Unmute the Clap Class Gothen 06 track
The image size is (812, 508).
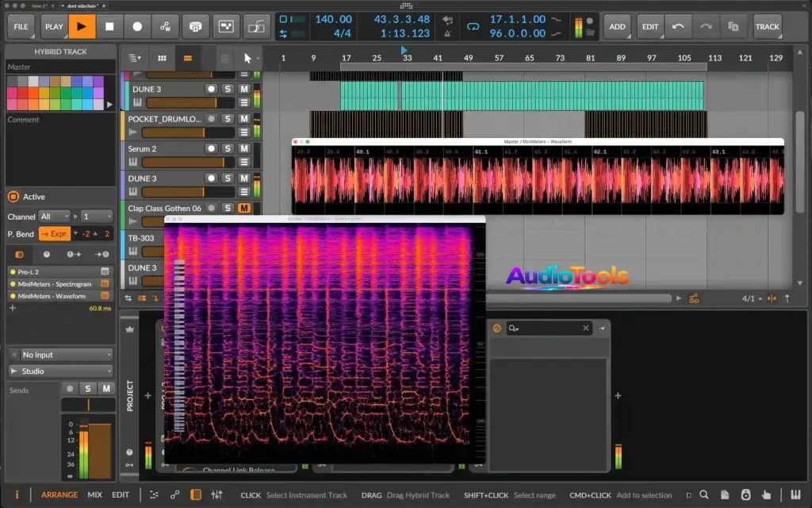tap(244, 208)
